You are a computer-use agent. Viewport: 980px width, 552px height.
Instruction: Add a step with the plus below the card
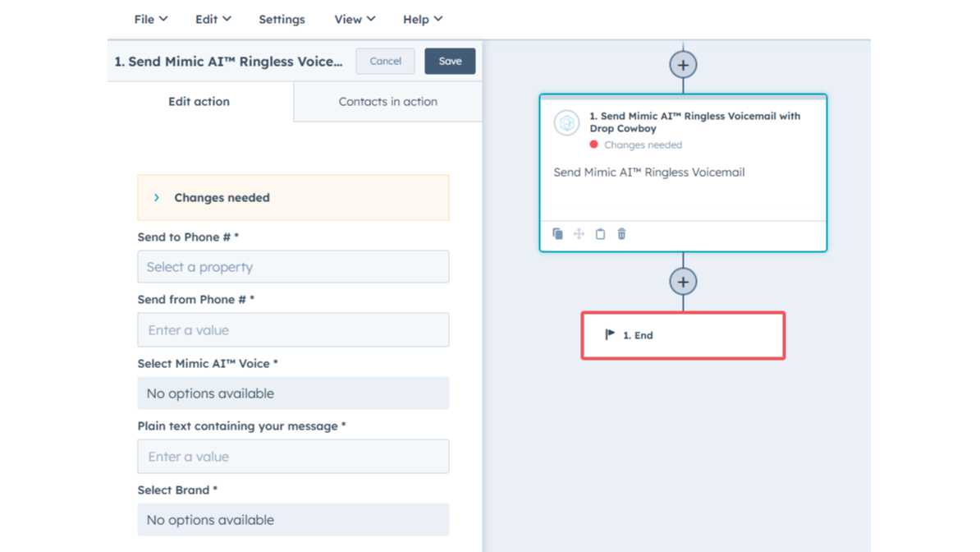pyautogui.click(x=683, y=282)
